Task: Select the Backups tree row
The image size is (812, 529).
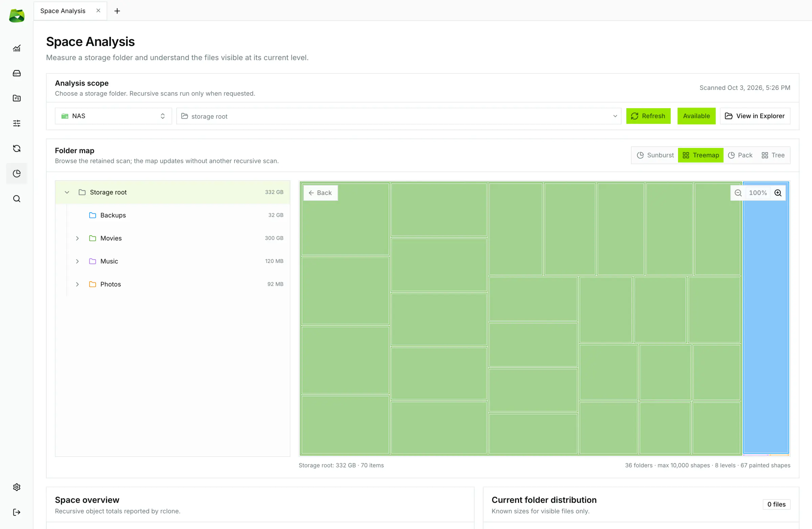Action: click(173, 215)
